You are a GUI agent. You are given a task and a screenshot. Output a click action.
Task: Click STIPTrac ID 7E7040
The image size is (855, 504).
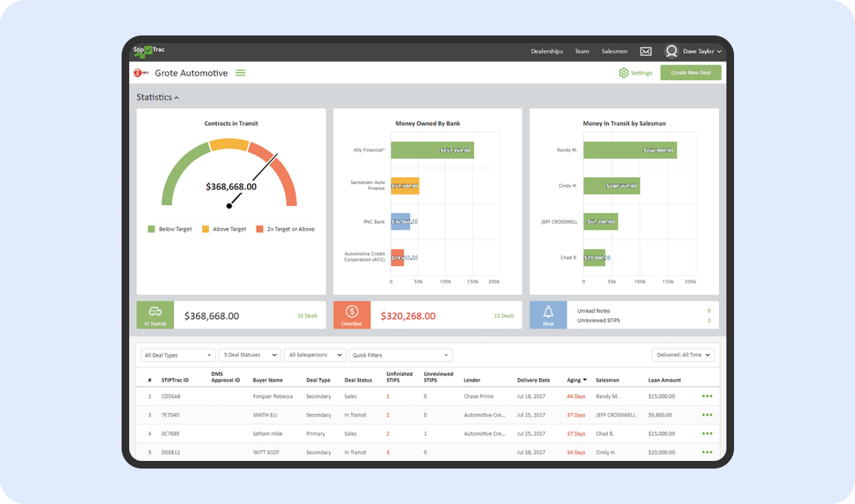click(170, 415)
